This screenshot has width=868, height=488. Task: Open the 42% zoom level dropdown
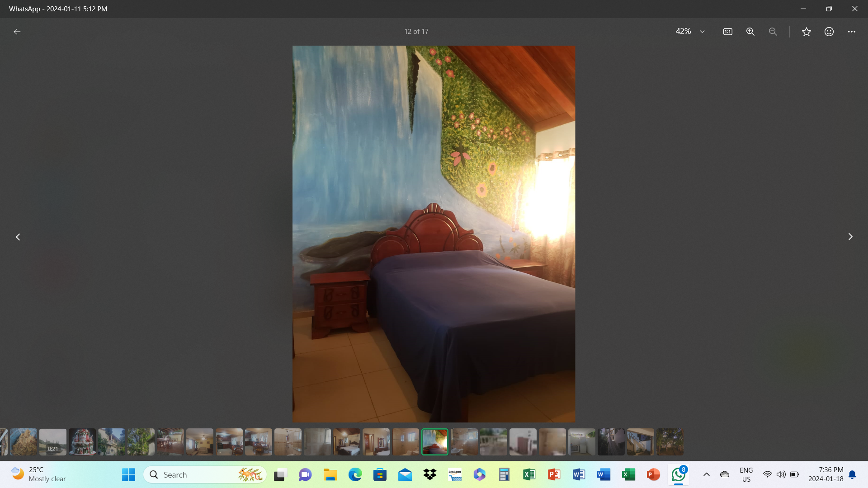point(702,32)
